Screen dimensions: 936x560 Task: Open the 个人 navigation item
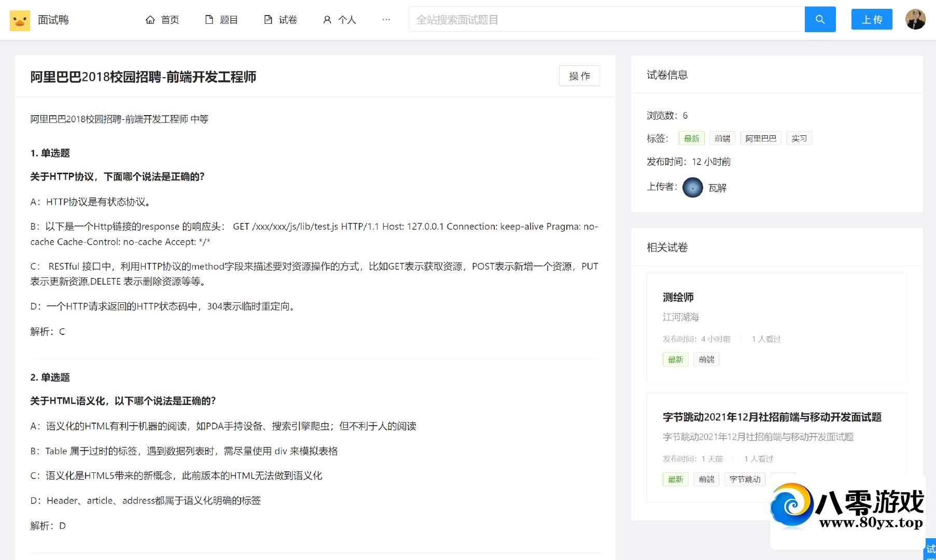click(340, 20)
